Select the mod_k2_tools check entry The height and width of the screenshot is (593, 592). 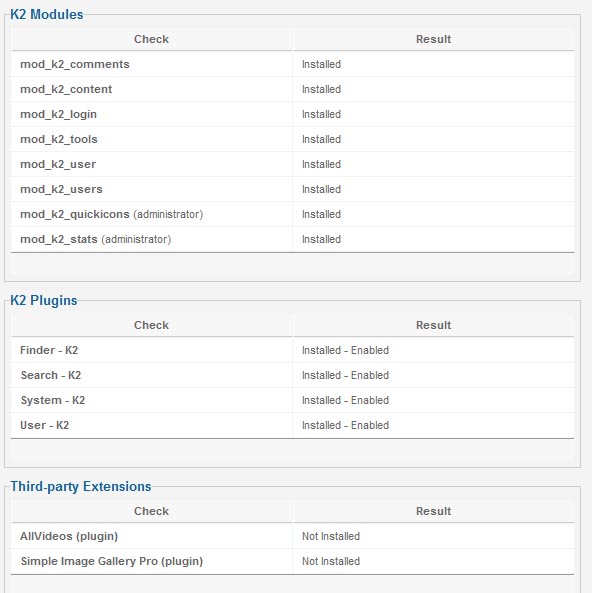[x=59, y=139]
